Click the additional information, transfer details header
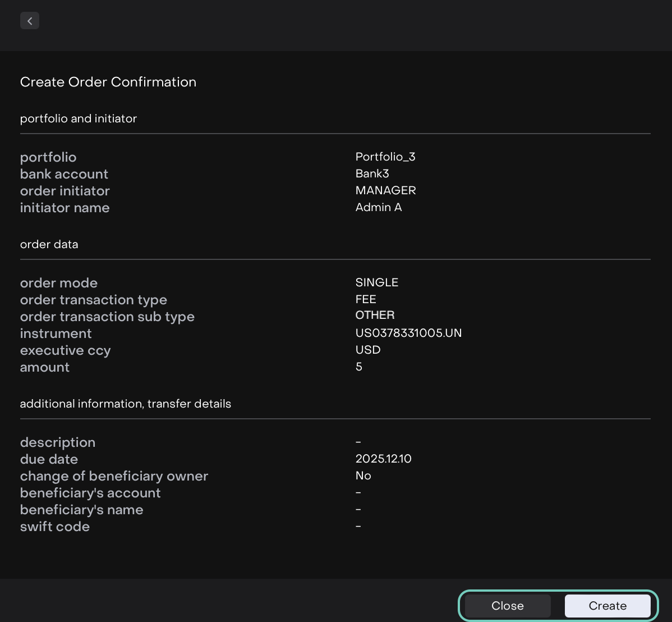 point(125,404)
